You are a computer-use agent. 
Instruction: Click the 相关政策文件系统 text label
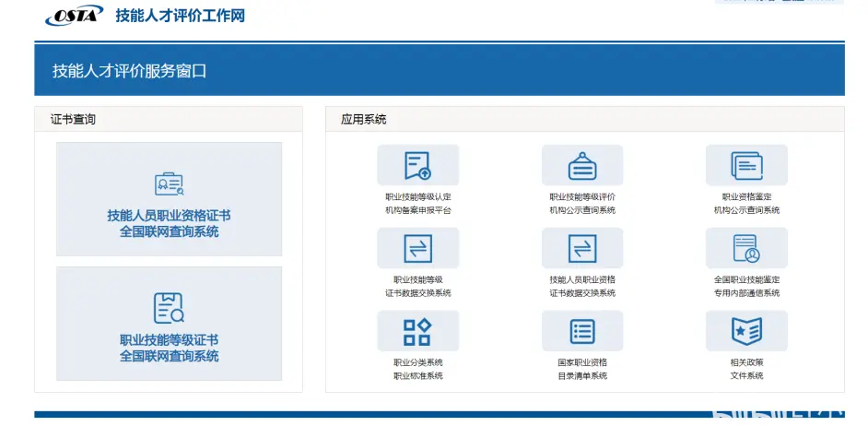click(x=746, y=369)
